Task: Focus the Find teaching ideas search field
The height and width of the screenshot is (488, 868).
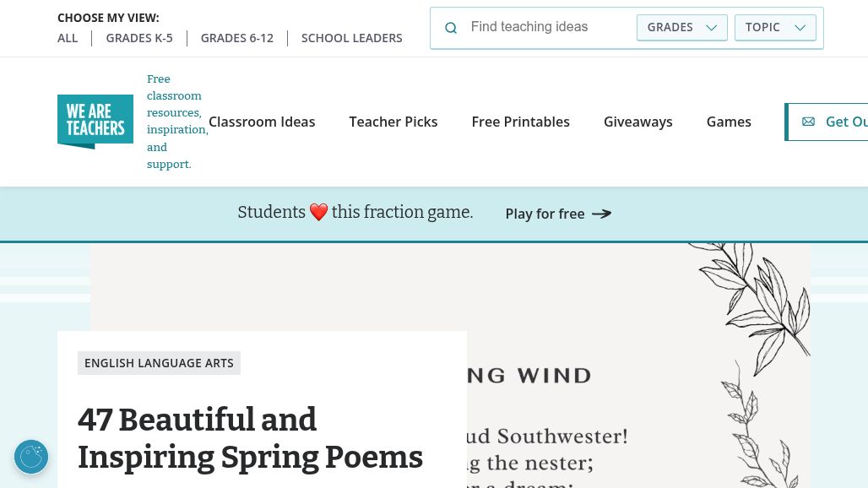Action: (x=549, y=27)
